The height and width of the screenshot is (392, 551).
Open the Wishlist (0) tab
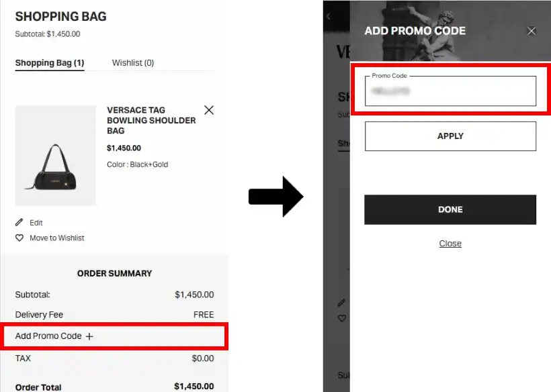[x=133, y=62]
